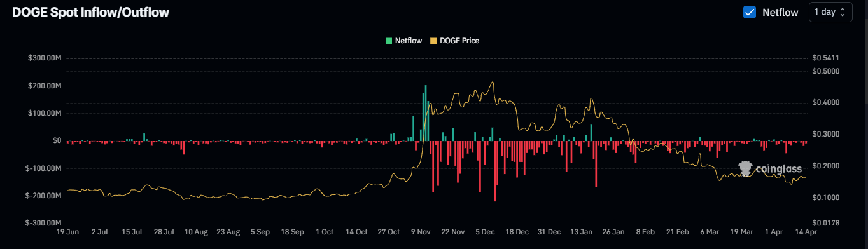Image resolution: width=868 pixels, height=249 pixels.
Task: Click the $300.00M y-axis label
Action: pos(45,58)
